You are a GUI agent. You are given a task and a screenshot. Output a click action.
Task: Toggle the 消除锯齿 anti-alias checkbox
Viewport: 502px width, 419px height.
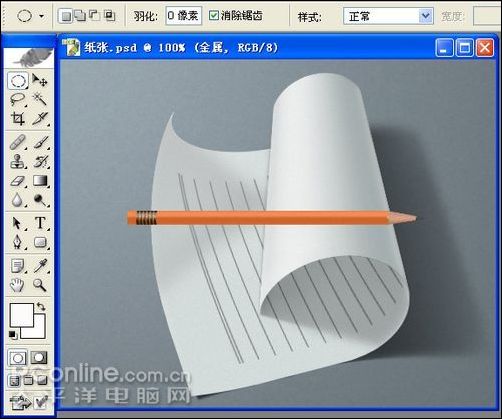pyautogui.click(x=214, y=15)
